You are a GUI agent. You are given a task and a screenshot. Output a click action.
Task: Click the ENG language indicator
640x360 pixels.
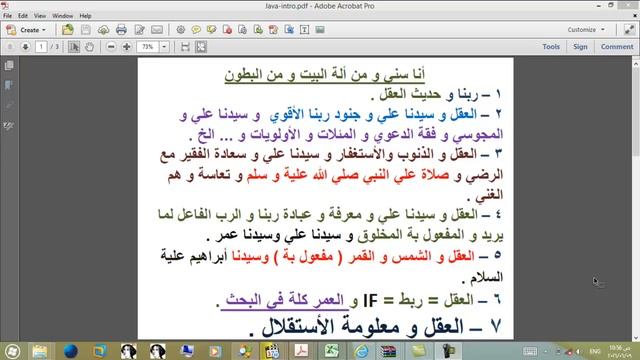(595, 351)
